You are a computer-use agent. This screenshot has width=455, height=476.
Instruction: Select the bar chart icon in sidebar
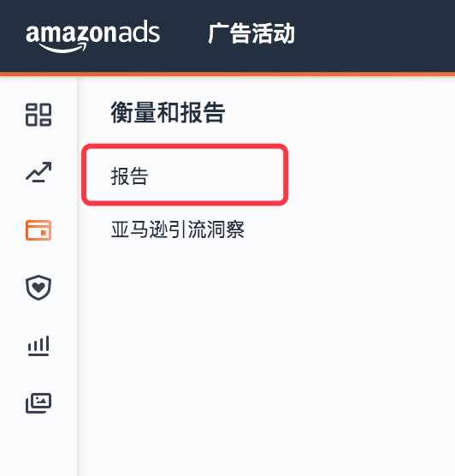38,346
